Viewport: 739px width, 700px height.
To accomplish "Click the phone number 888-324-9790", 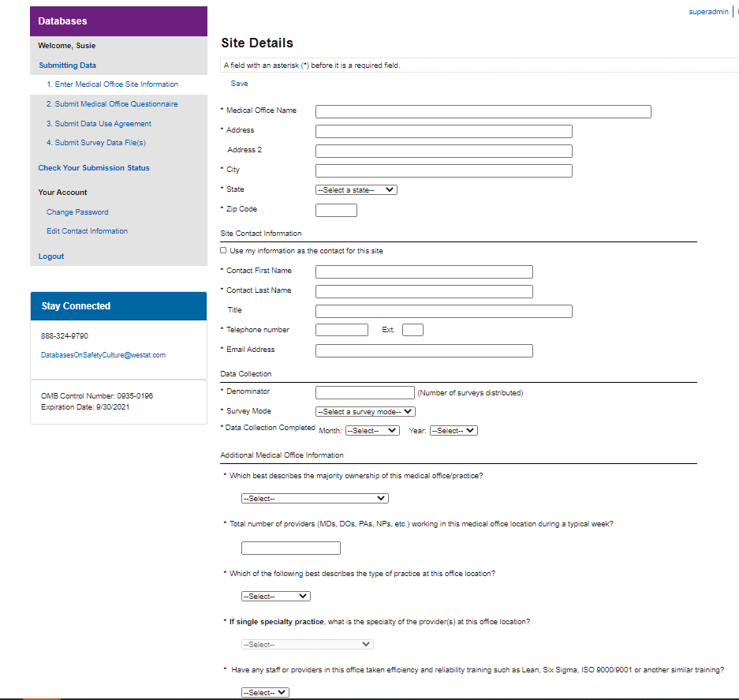I will (x=65, y=336).
